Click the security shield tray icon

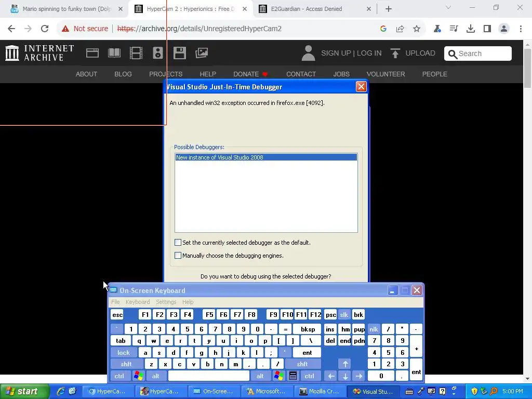pos(474,391)
